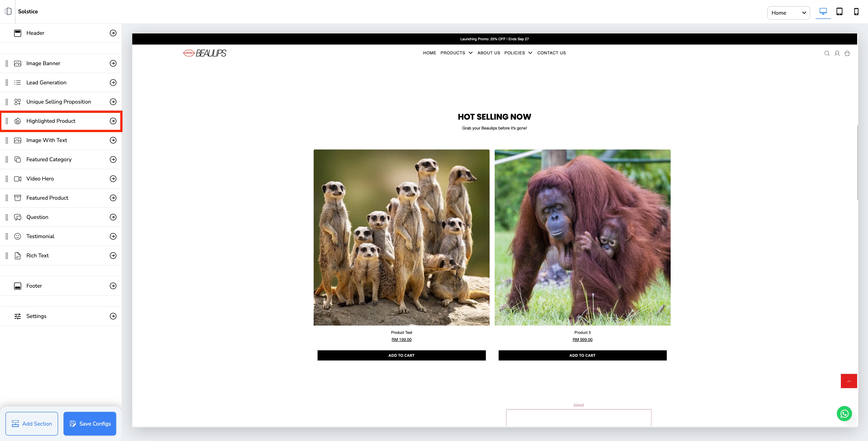Open the Home page dropdown

pyautogui.click(x=788, y=13)
